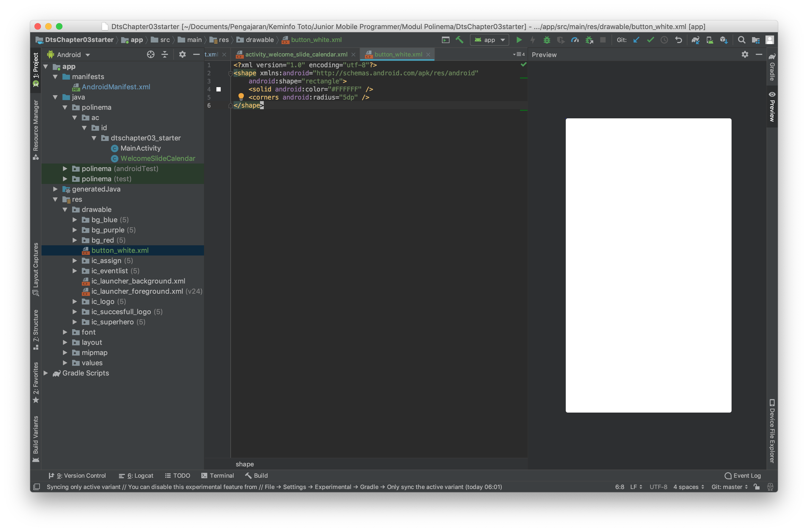Click the user account avatar icon
Image resolution: width=808 pixels, height=532 pixels.
[770, 40]
